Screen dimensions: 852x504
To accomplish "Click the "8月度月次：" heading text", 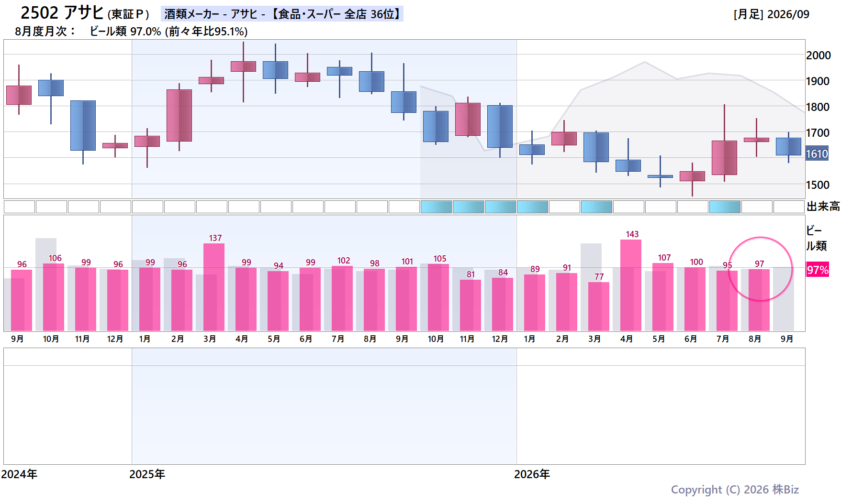I will [x=45, y=32].
